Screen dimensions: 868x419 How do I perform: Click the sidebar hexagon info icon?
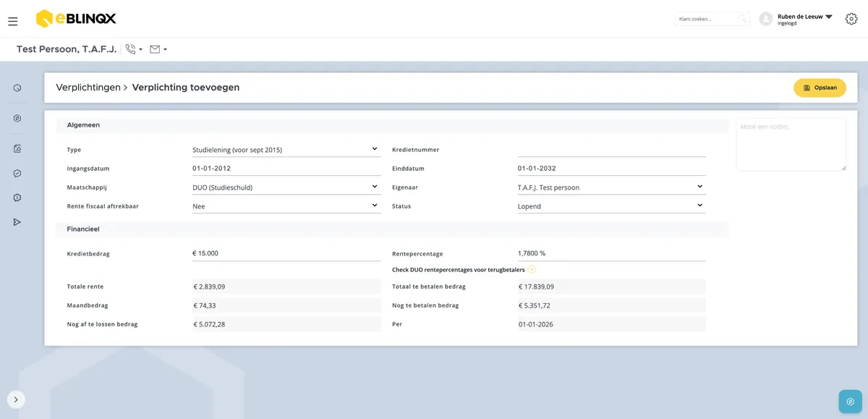[17, 198]
